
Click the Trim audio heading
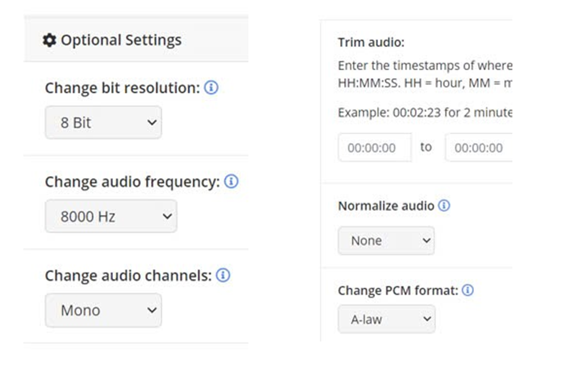371,42
